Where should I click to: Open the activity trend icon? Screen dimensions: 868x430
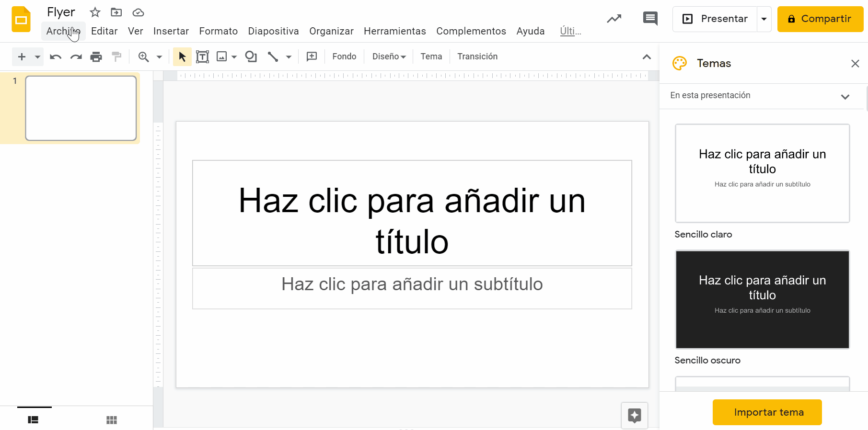[614, 19]
